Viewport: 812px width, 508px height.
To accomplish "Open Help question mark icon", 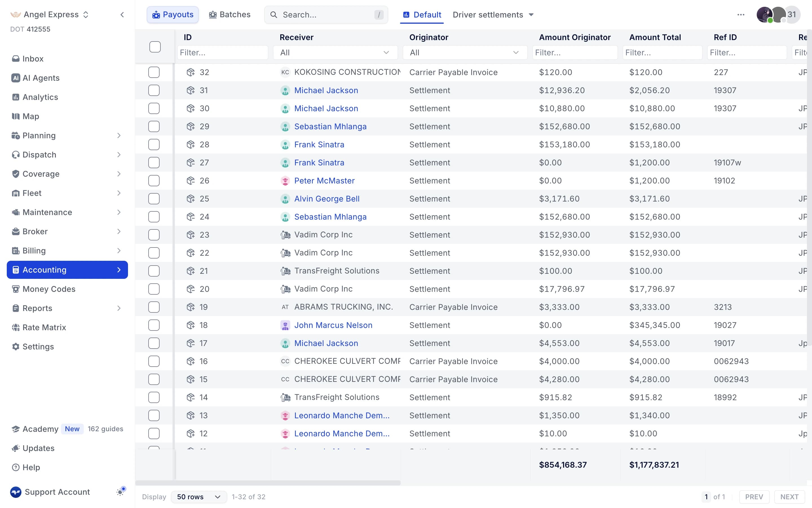I will (16, 467).
